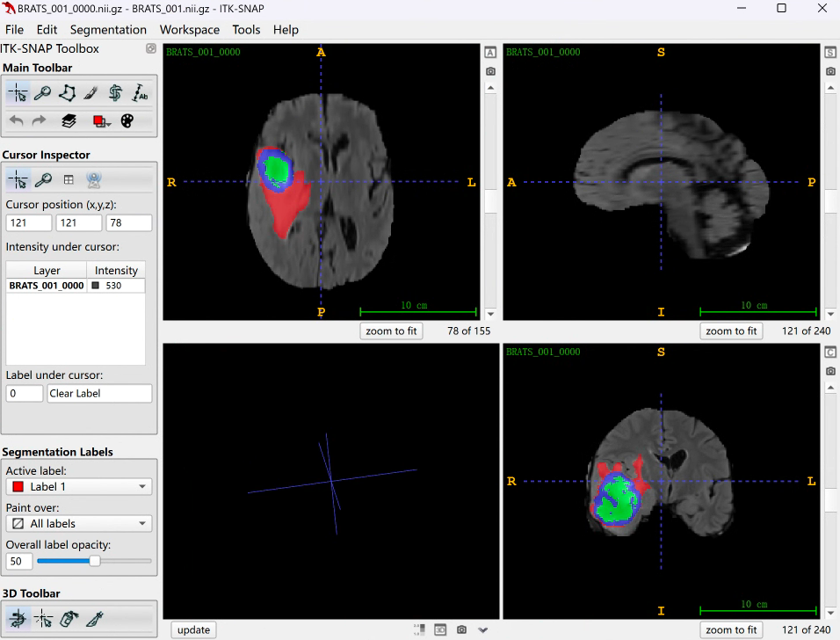Toggle the coronal view expand layout button
Viewport: 840px width, 640px height.
pyautogui.click(x=830, y=353)
